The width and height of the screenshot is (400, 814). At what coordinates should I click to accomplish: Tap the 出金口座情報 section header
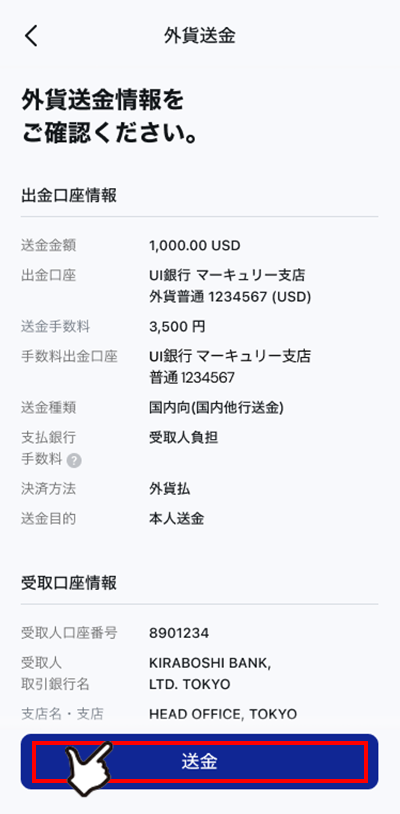click(x=69, y=196)
